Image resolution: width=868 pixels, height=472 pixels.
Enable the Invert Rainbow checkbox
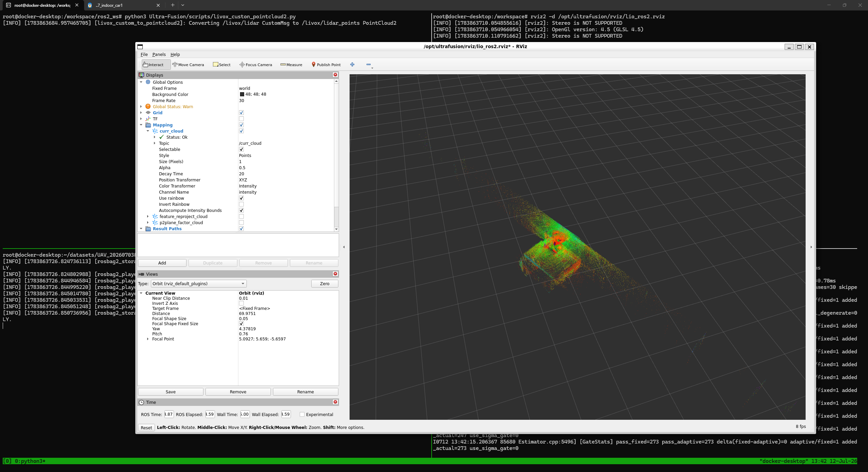click(x=241, y=204)
